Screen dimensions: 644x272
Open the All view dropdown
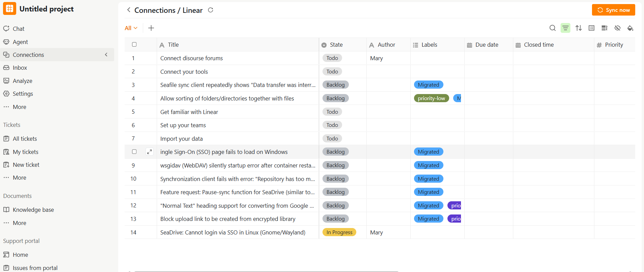click(131, 28)
